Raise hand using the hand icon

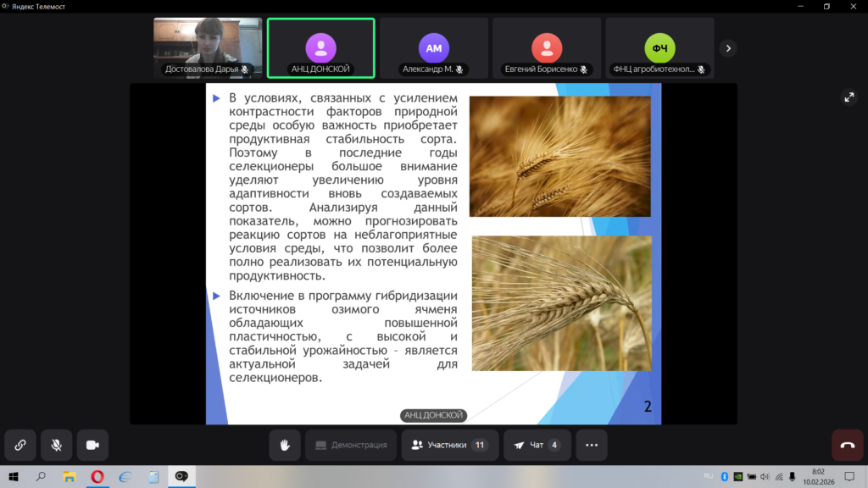(x=286, y=445)
